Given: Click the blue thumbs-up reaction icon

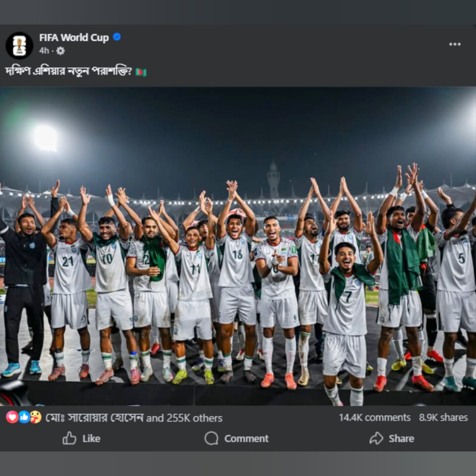Looking at the screenshot, I should [24, 417].
